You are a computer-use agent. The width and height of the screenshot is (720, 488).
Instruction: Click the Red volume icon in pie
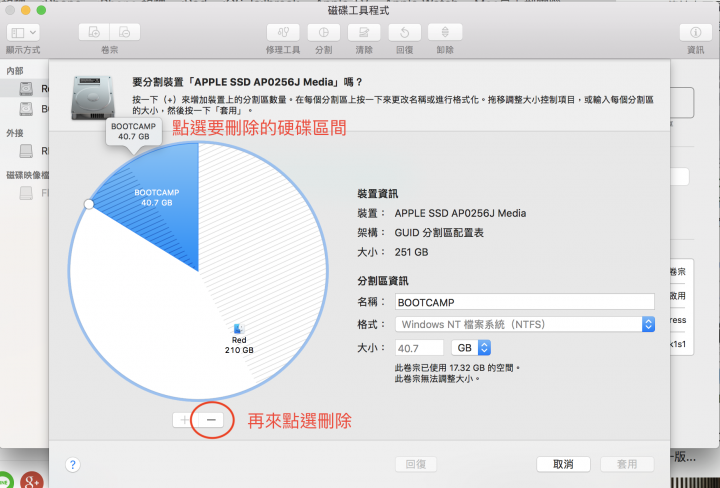[x=239, y=329]
